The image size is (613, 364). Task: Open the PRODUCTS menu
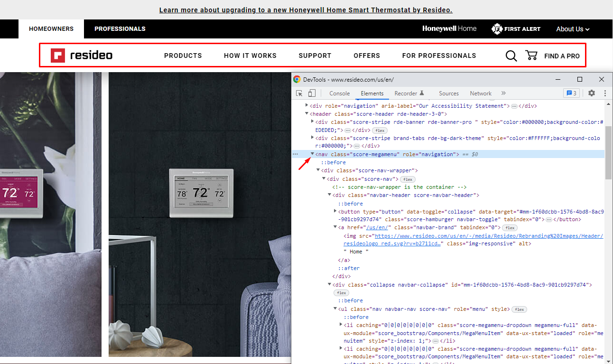(183, 56)
